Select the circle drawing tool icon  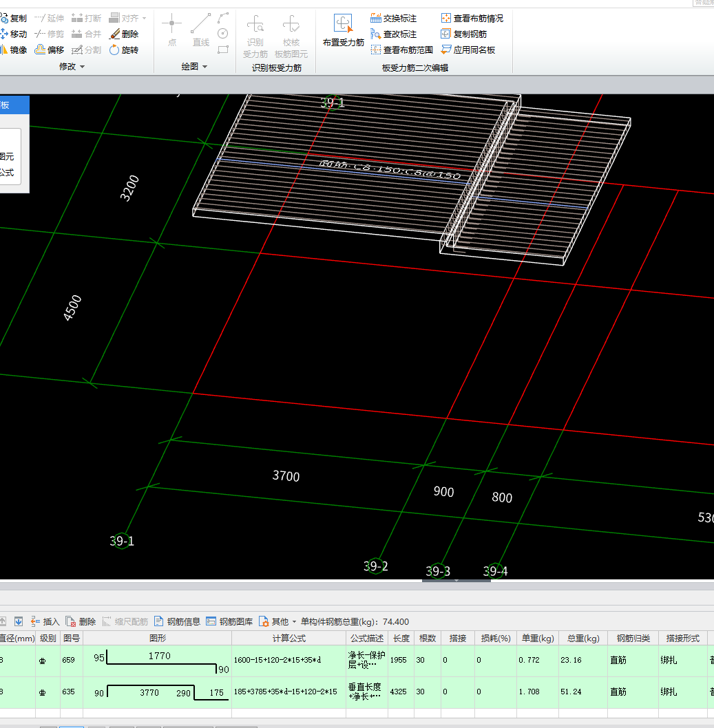click(223, 34)
